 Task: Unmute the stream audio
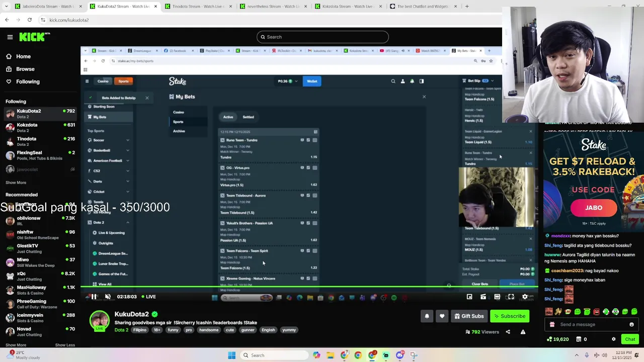[108, 297]
